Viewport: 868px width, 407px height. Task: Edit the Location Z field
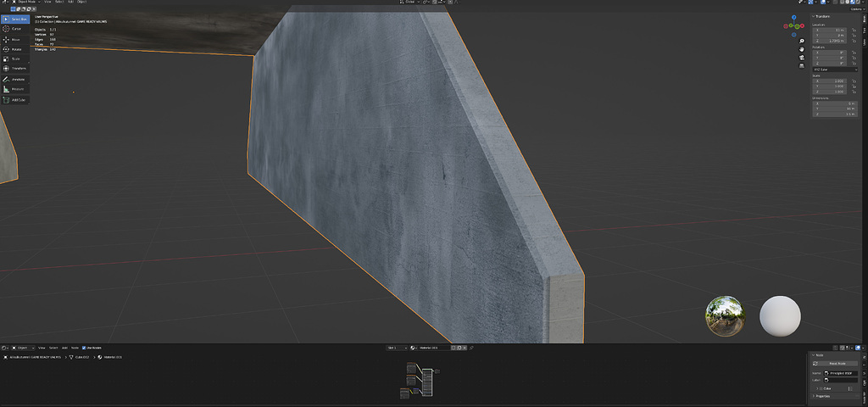click(829, 41)
